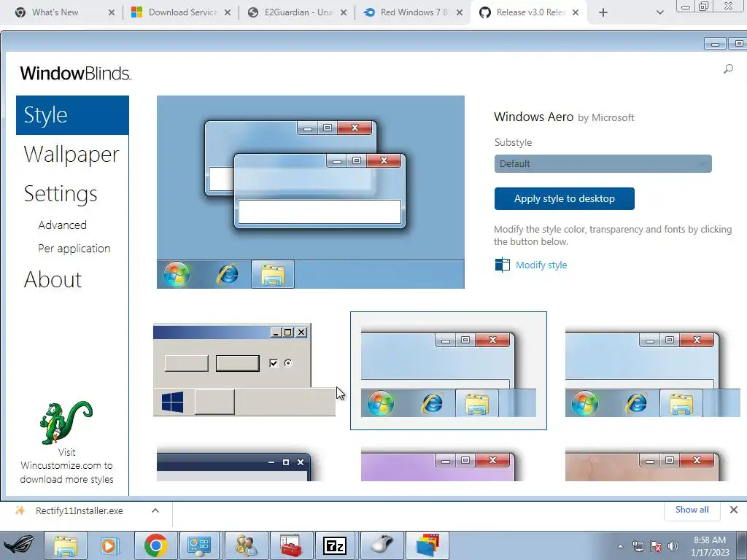Open the user accounts keys taskbar icon

coord(246,545)
